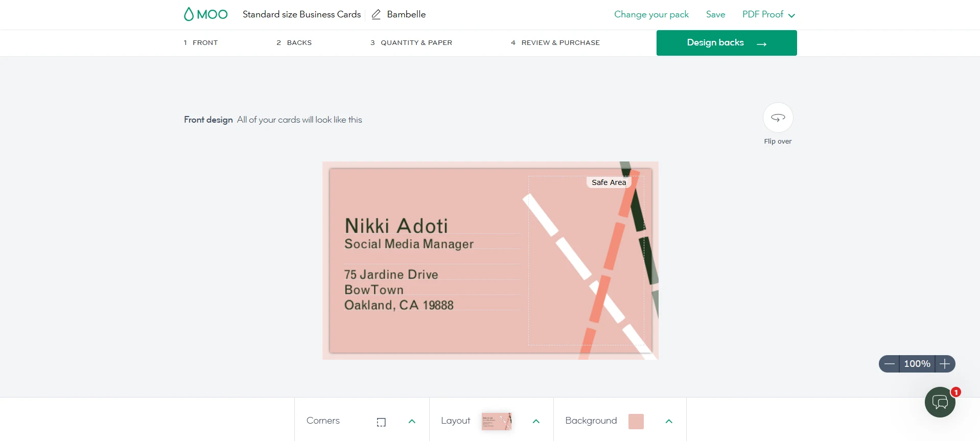
Task: Open the PDF Proof dropdown
Action: [768, 14]
